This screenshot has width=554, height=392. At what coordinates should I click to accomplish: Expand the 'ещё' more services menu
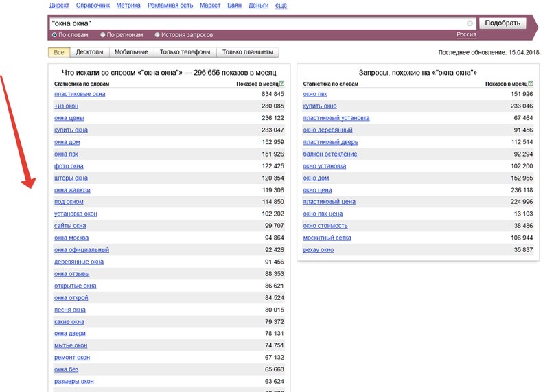click(281, 5)
